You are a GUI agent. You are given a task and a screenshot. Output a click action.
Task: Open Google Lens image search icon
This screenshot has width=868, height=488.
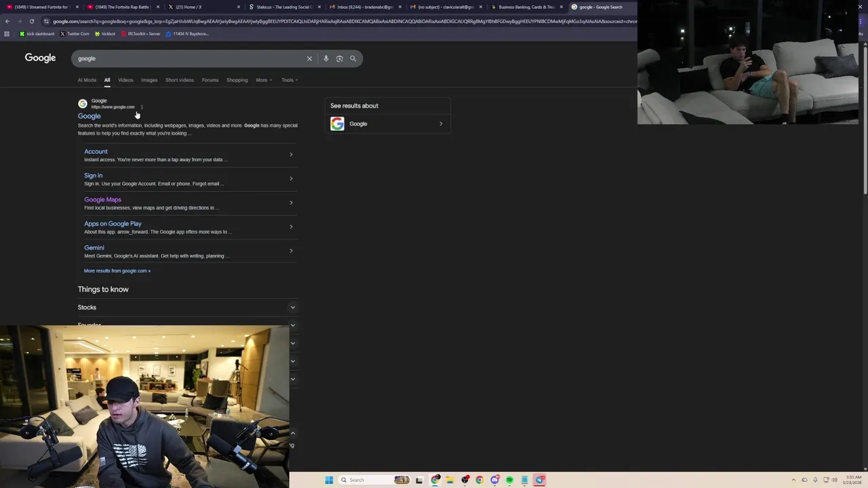click(x=340, y=58)
